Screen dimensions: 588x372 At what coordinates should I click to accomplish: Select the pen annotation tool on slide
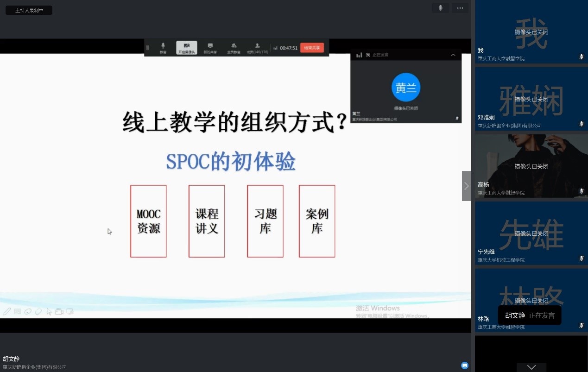pos(6,312)
